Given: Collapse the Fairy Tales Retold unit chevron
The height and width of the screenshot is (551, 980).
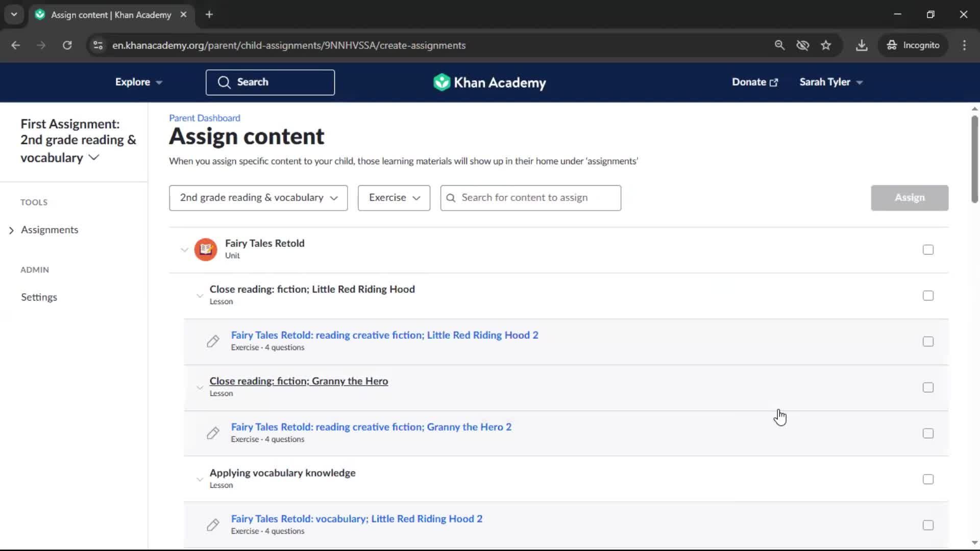Looking at the screenshot, I should tap(184, 250).
